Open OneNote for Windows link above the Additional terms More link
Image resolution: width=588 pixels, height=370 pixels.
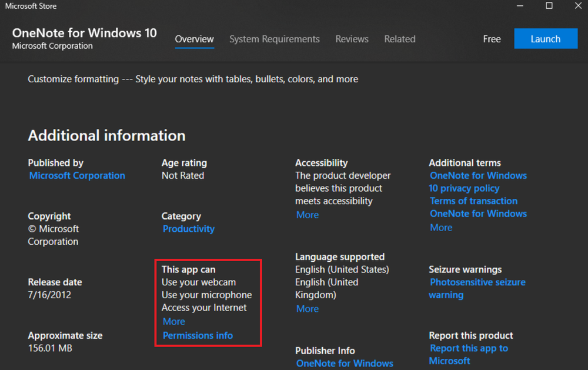click(x=478, y=214)
